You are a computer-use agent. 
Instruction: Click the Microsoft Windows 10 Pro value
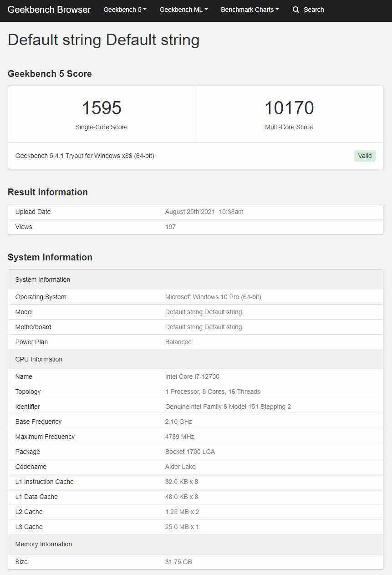[213, 297]
